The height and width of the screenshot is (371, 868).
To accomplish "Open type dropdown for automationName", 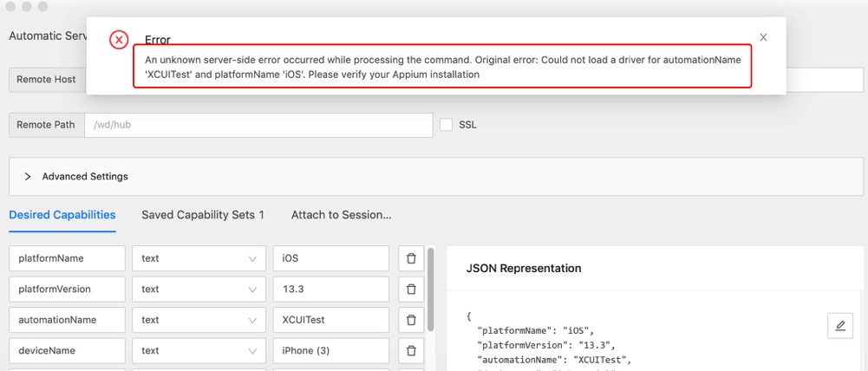I will 199,320.
